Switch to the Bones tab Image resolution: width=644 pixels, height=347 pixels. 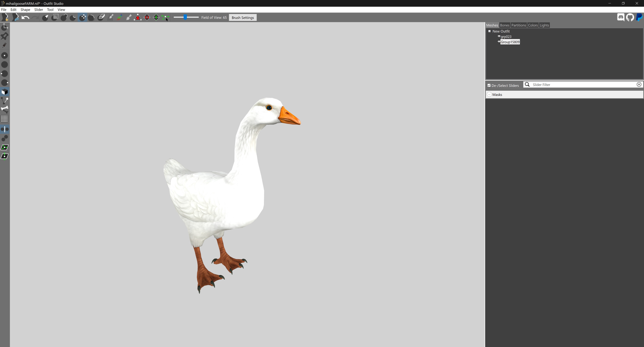tap(504, 25)
